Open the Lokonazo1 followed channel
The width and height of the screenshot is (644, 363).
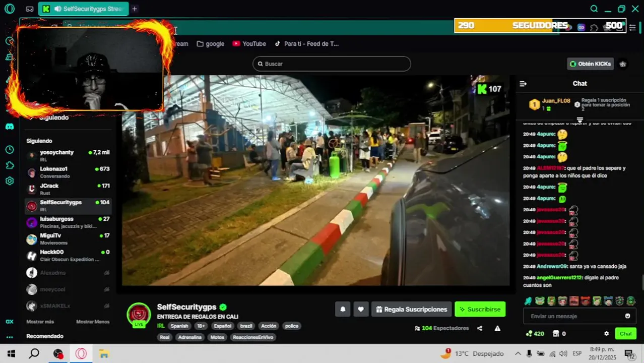(68, 172)
